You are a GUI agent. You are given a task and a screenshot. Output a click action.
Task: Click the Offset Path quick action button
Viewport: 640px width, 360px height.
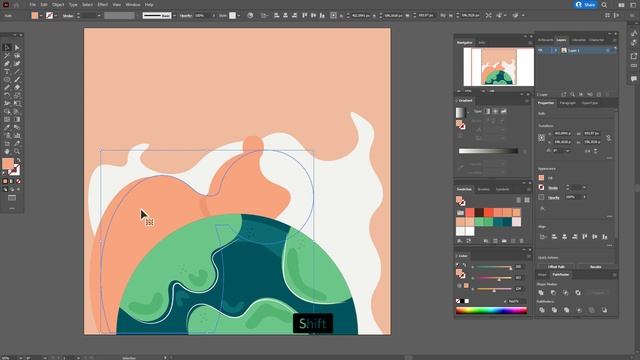pyautogui.click(x=556, y=267)
